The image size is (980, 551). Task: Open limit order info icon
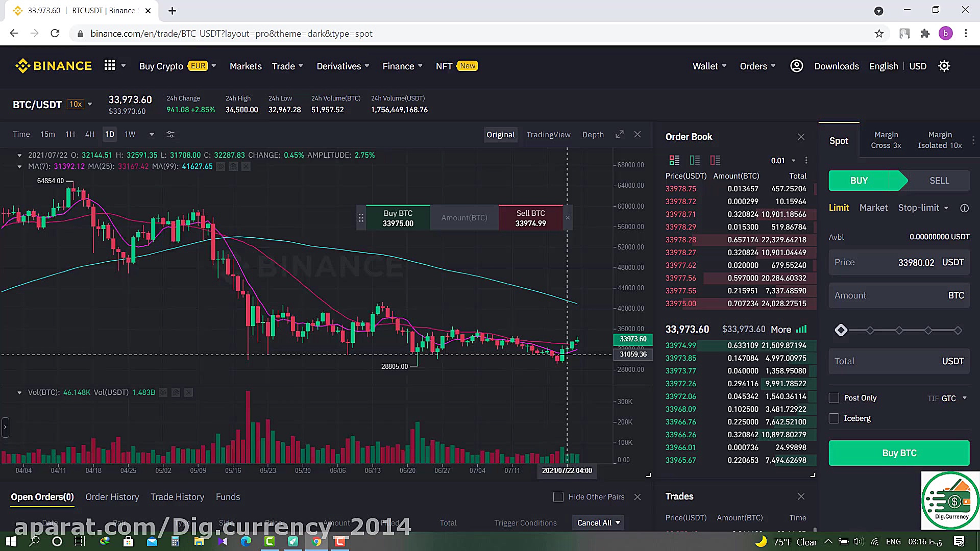pyautogui.click(x=964, y=208)
